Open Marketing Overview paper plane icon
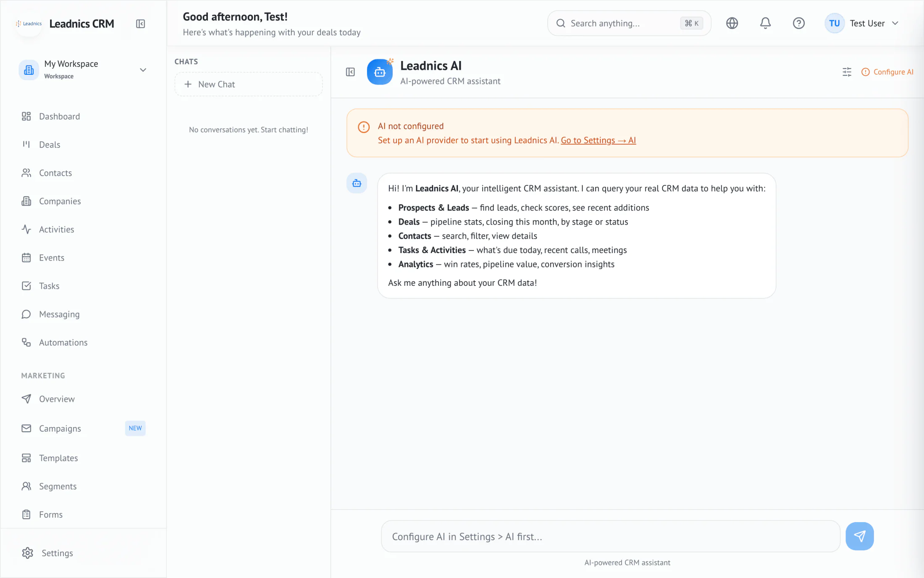Viewport: 924px width, 578px height. (26, 399)
